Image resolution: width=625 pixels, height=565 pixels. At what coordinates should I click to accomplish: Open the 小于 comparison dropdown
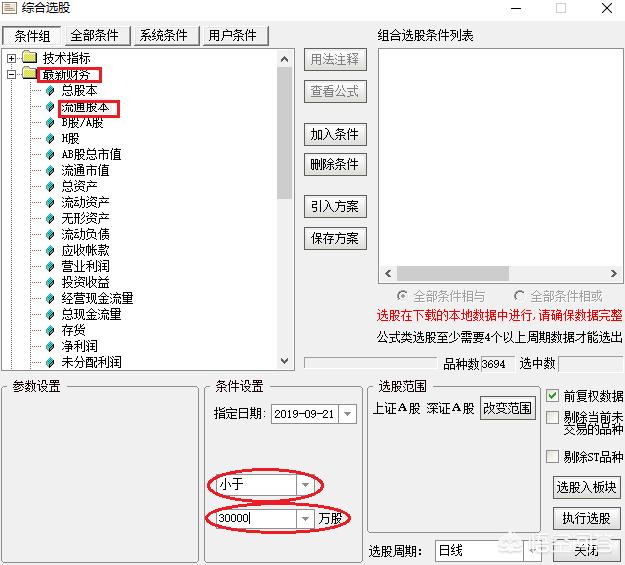click(305, 485)
